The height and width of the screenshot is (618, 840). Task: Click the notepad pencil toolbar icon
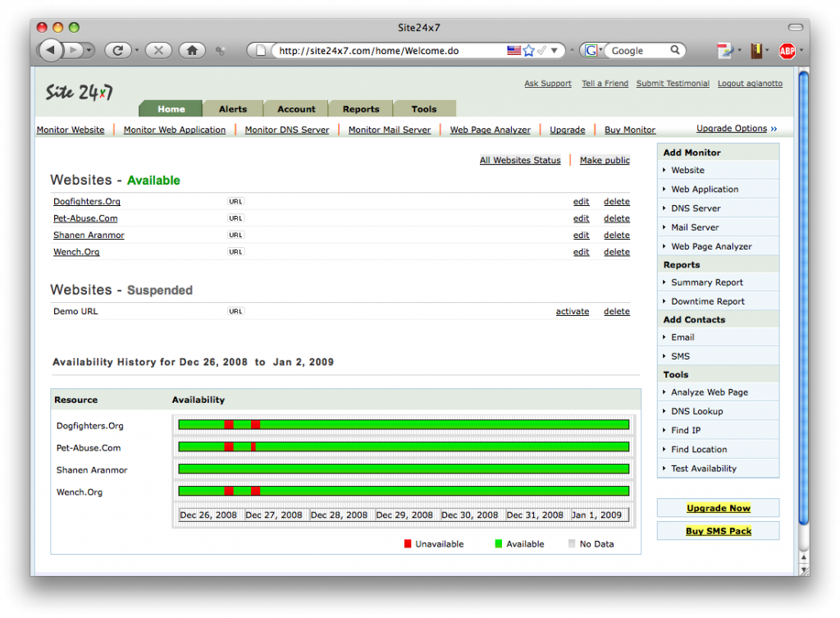click(725, 50)
